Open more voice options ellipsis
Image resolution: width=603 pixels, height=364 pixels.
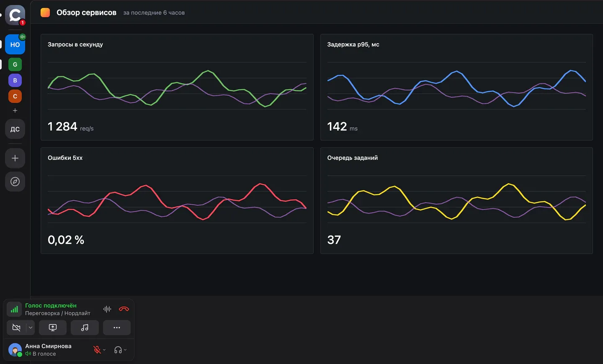(x=117, y=328)
